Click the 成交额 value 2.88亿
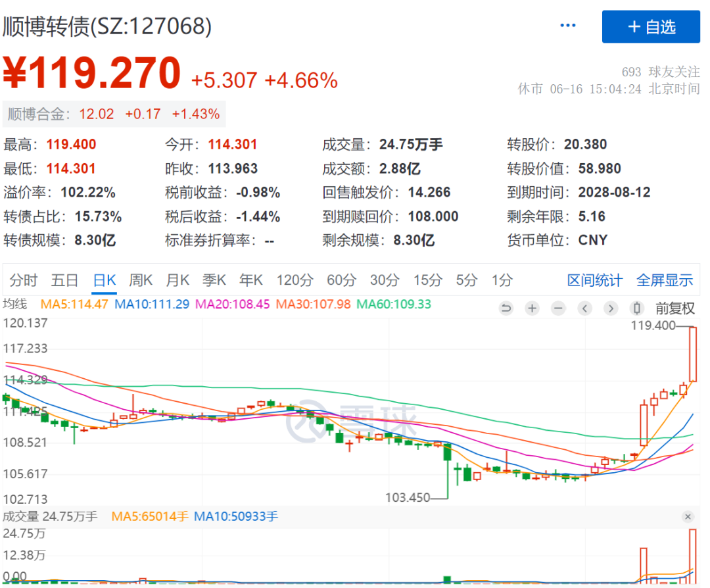The image size is (710, 588). [x=400, y=168]
